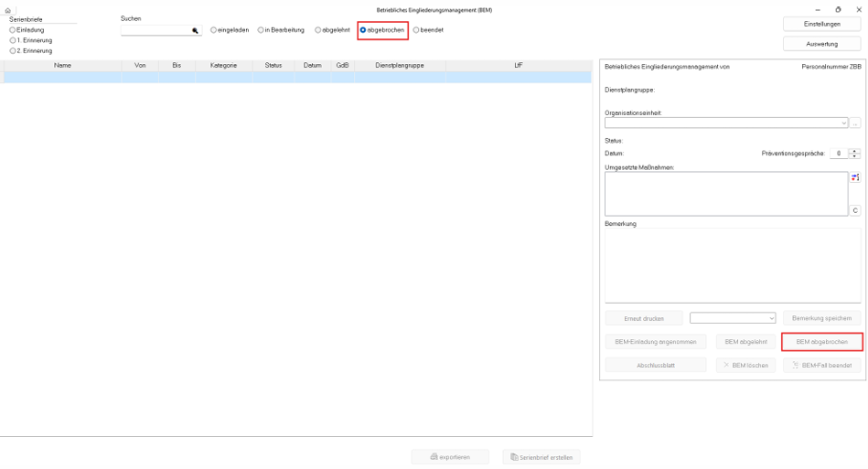
Task: Filter by in Bearbeitung status
Action: [281, 30]
